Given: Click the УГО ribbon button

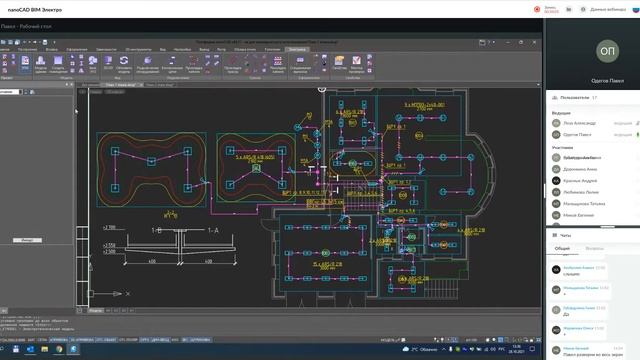Looking at the screenshot, I should [x=25, y=63].
